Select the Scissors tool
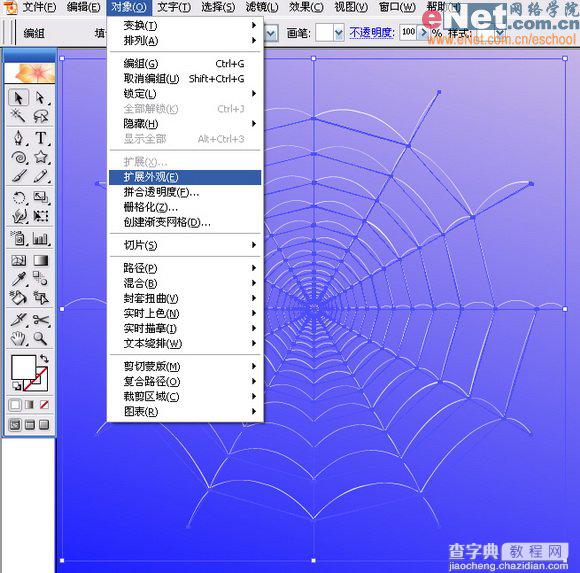580x573 pixels. click(40, 319)
